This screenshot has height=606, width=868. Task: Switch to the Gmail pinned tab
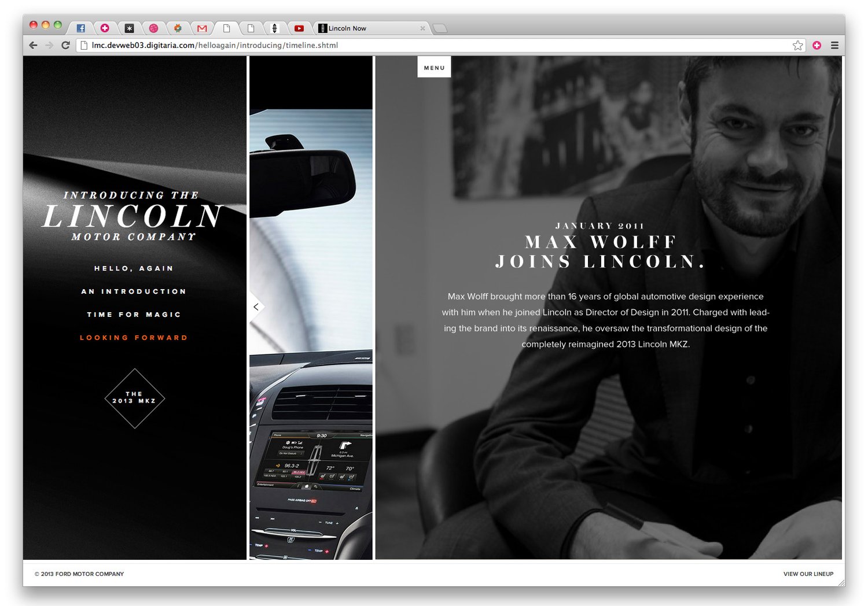[x=202, y=28]
